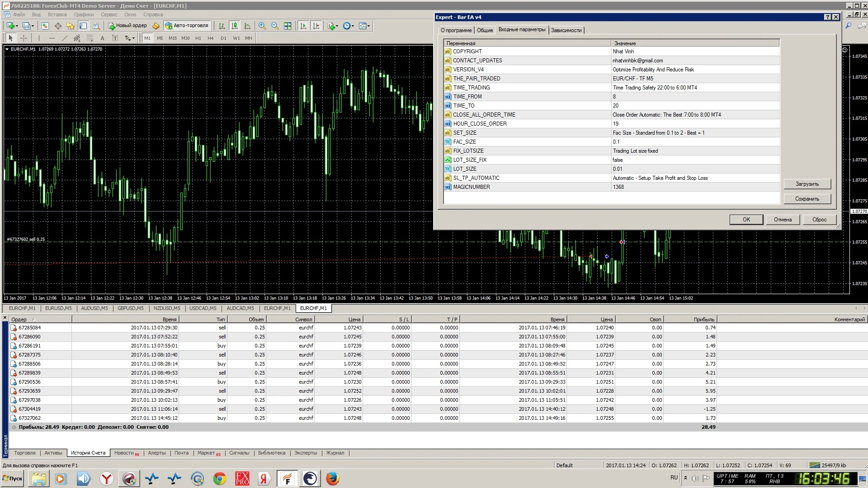
Task: Switch chart to line chart icon
Action: tap(247, 26)
